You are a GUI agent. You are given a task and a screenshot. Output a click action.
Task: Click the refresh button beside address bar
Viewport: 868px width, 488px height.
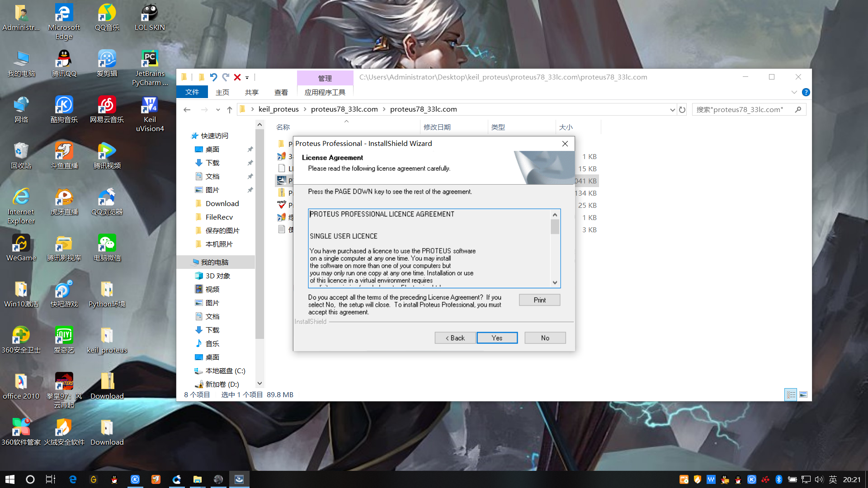(x=682, y=109)
